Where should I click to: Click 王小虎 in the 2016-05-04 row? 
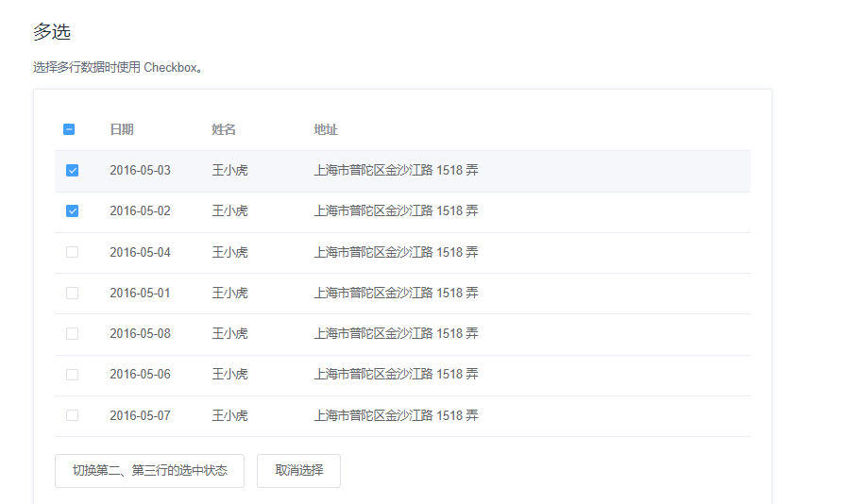click(x=229, y=252)
